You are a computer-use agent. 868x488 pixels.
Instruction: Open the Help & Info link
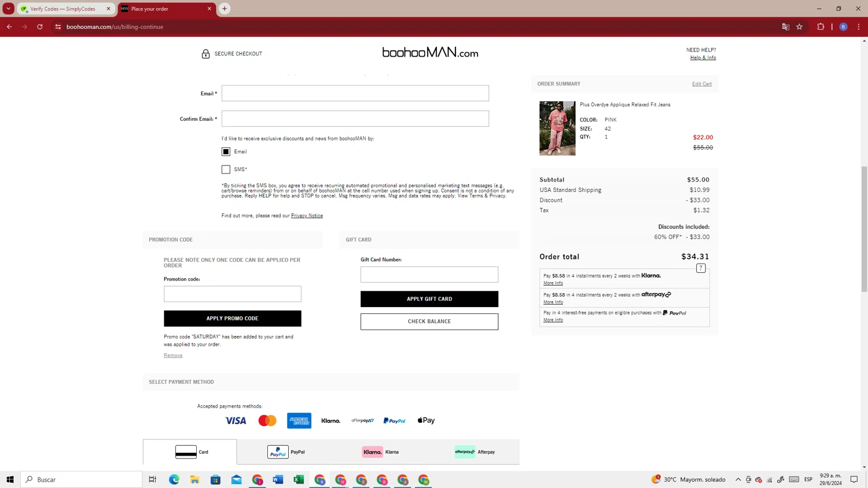coord(703,58)
